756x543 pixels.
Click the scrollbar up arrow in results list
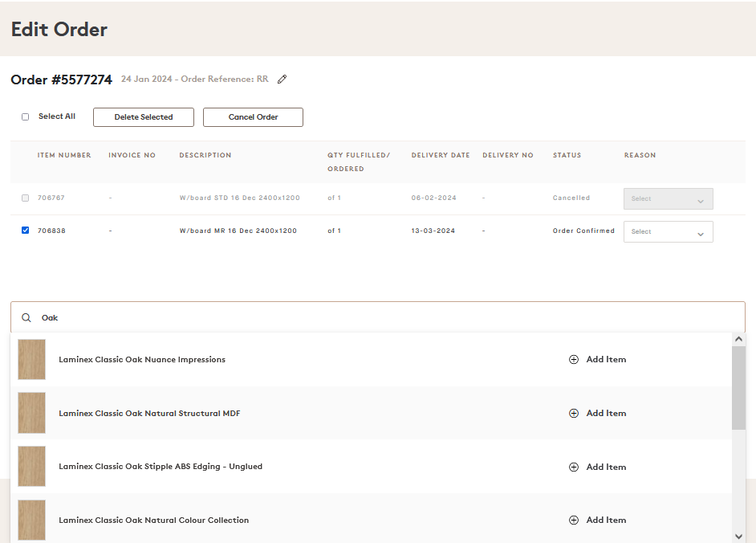739,338
